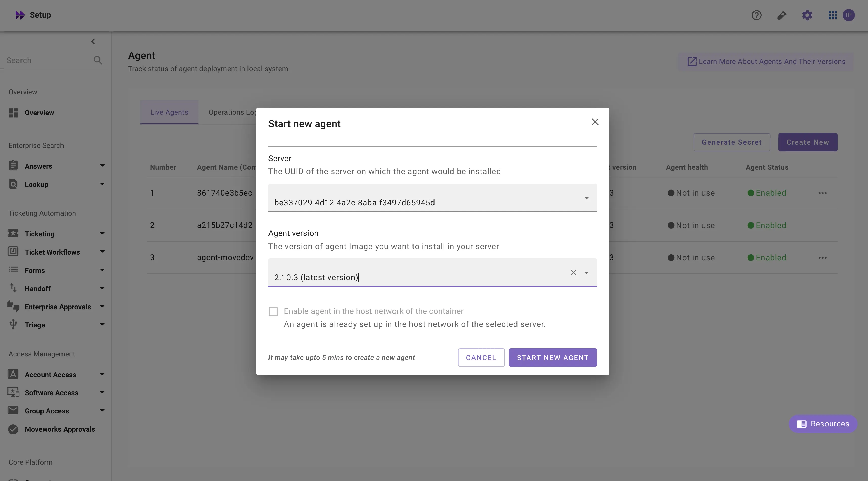Click the user avatar IP icon

click(x=849, y=15)
